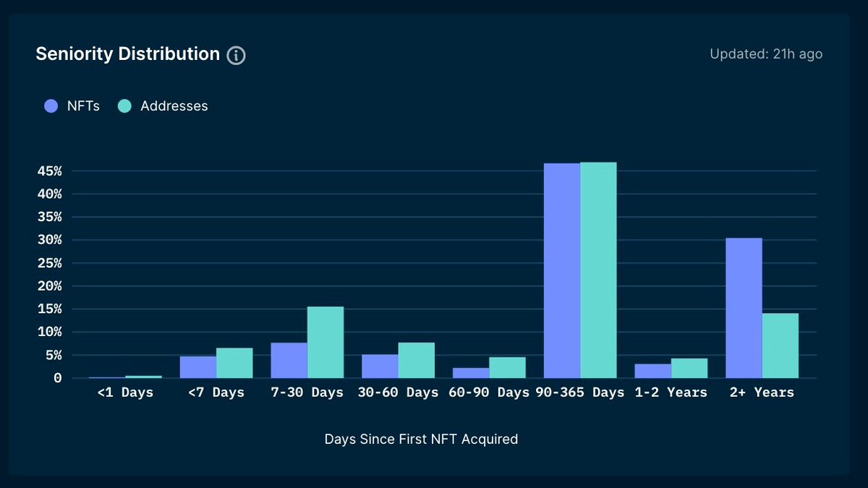Click the NFTs bar for 1-2 Years
Viewport: 868px width, 488px height.
[652, 370]
